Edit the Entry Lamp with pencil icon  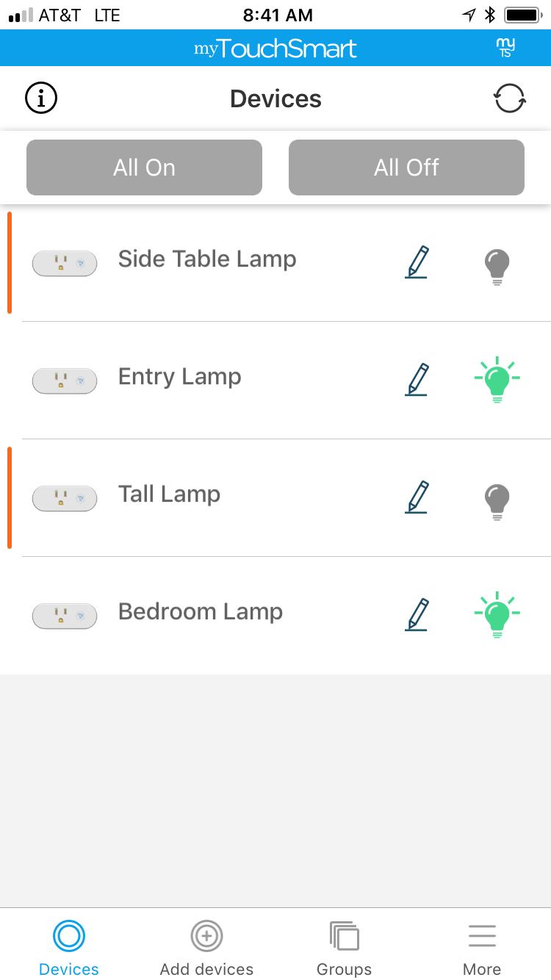coord(417,380)
